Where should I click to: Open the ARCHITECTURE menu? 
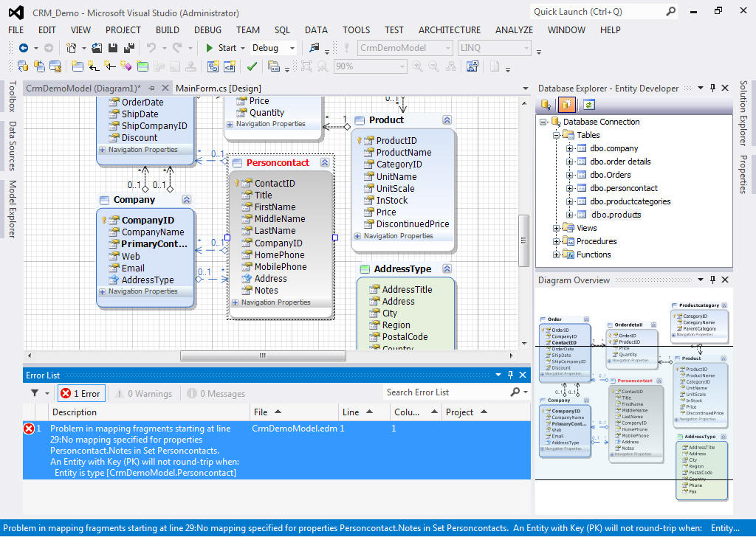click(449, 30)
